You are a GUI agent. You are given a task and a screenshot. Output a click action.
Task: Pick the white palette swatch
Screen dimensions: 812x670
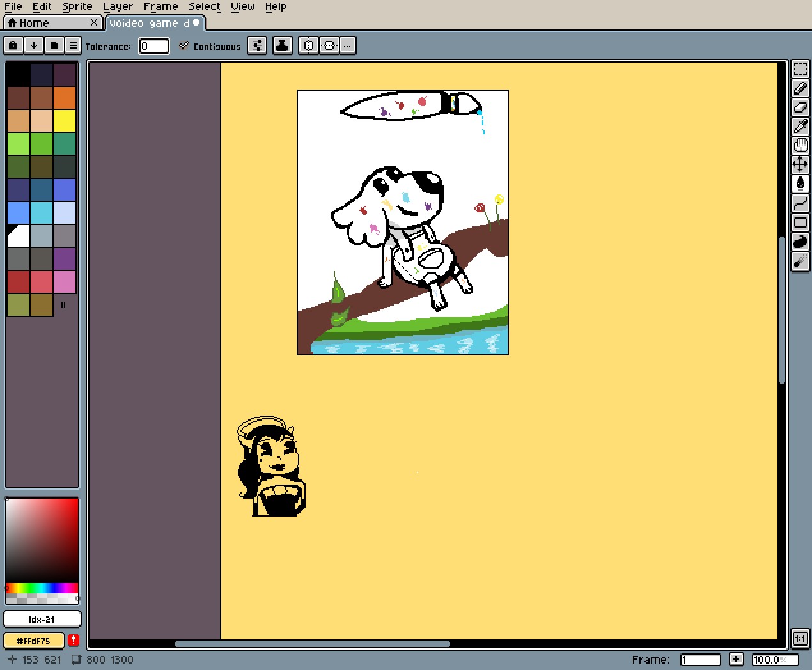click(x=19, y=236)
